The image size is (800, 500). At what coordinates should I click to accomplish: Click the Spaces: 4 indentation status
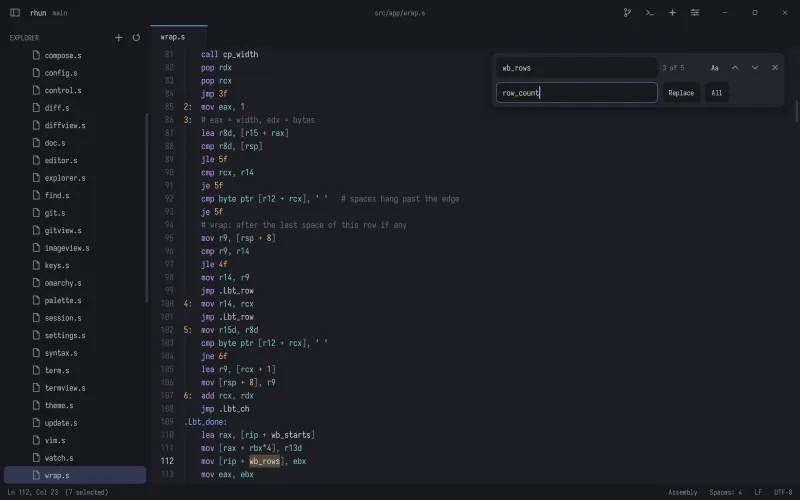pyautogui.click(x=726, y=492)
